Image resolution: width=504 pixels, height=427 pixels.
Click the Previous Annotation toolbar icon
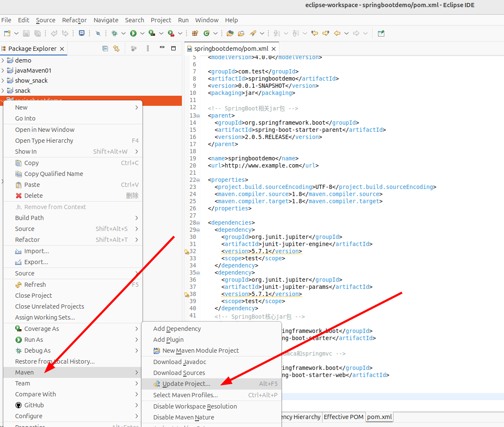[295, 33]
